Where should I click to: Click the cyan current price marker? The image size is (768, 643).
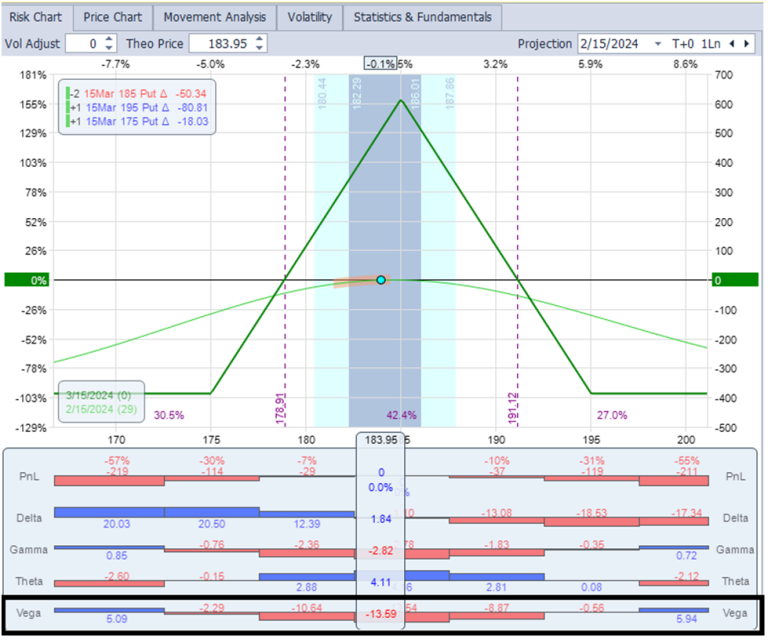click(381, 280)
